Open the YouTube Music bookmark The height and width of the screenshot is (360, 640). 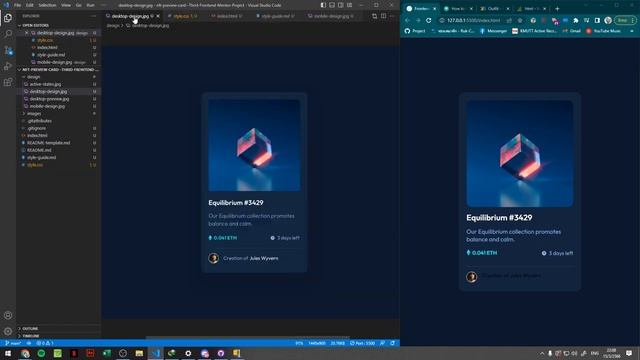click(x=603, y=31)
